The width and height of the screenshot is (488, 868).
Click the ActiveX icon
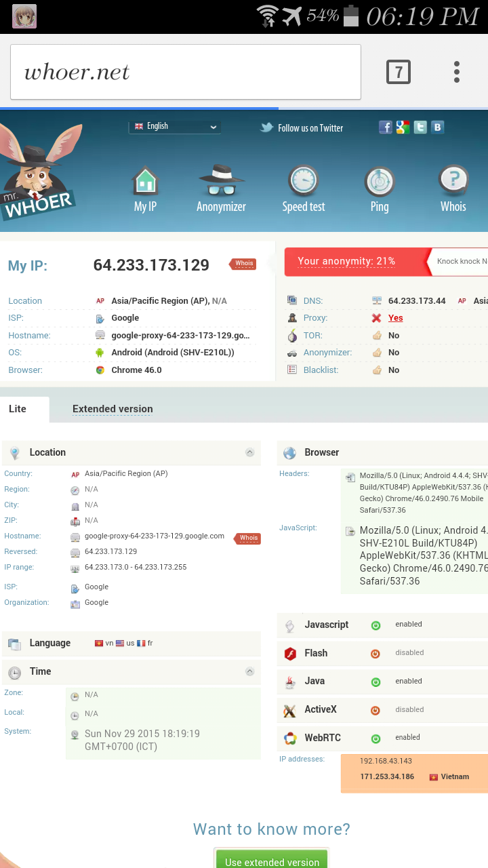290,711
